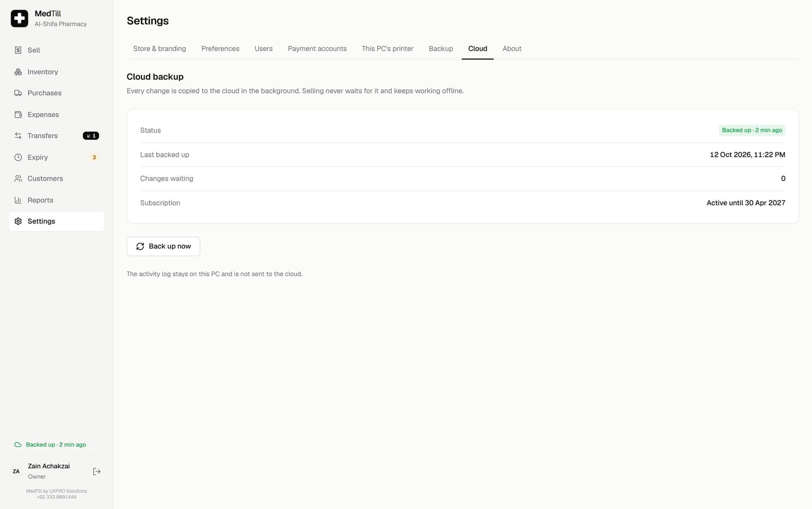Select the This PC's printer tab
The image size is (812, 509).
[x=388, y=49]
